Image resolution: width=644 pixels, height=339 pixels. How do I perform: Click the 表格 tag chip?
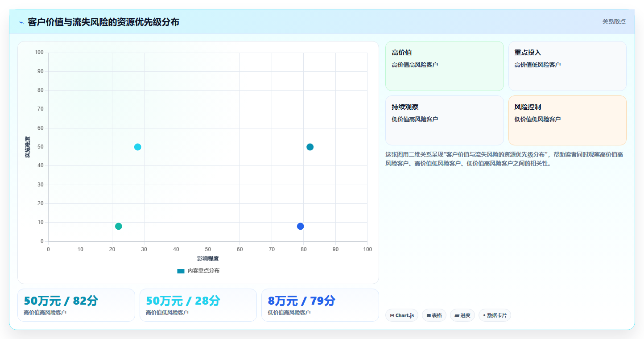pyautogui.click(x=434, y=315)
